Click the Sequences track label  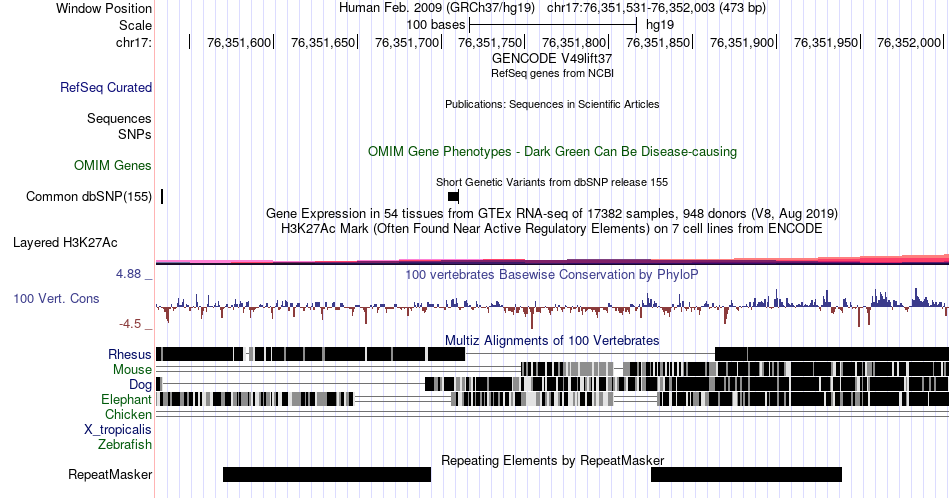pyautogui.click(x=119, y=118)
